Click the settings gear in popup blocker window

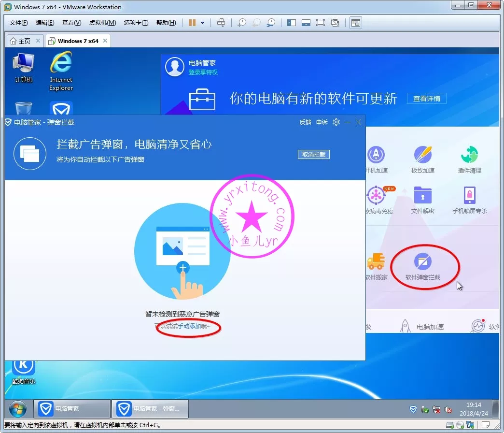tap(336, 122)
